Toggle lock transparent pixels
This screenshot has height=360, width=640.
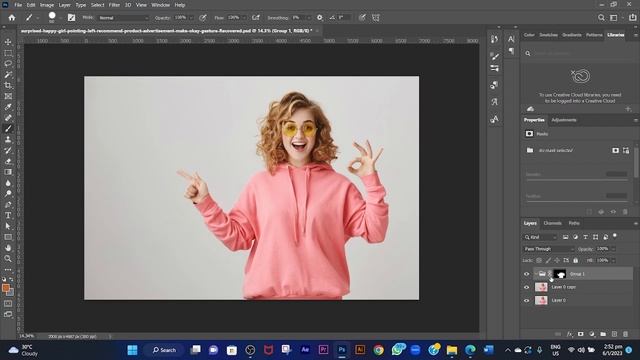coord(539,260)
